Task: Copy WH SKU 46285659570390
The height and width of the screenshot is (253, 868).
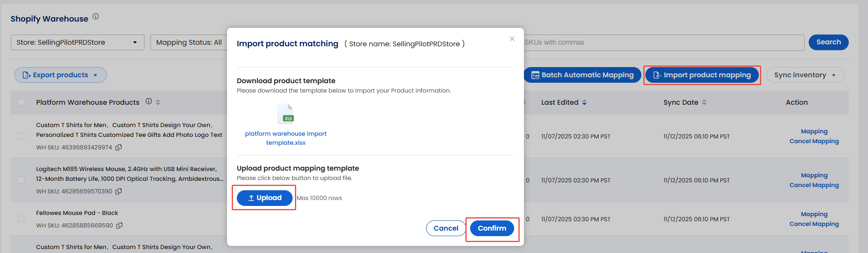Action: pyautogui.click(x=119, y=191)
